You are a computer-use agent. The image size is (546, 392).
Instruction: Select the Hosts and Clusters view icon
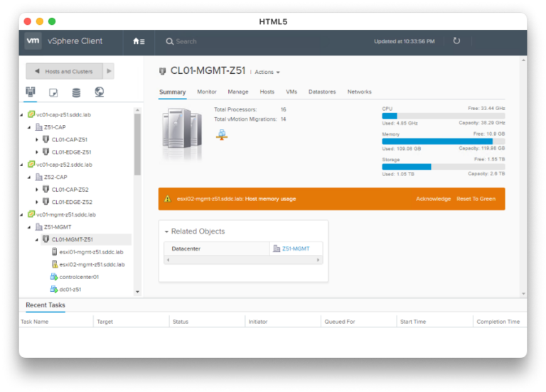(31, 92)
